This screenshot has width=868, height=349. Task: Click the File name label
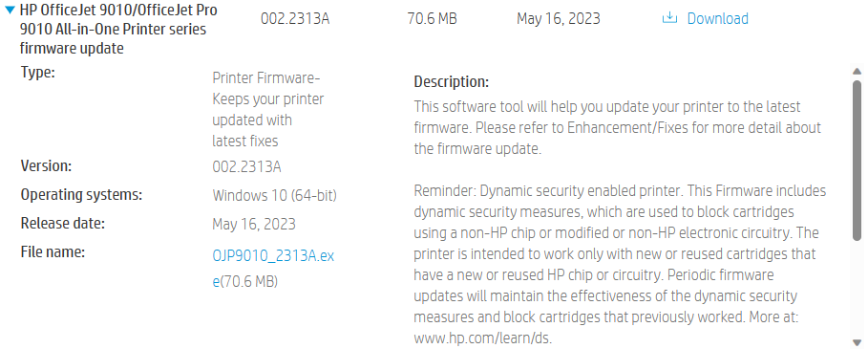pos(53,252)
